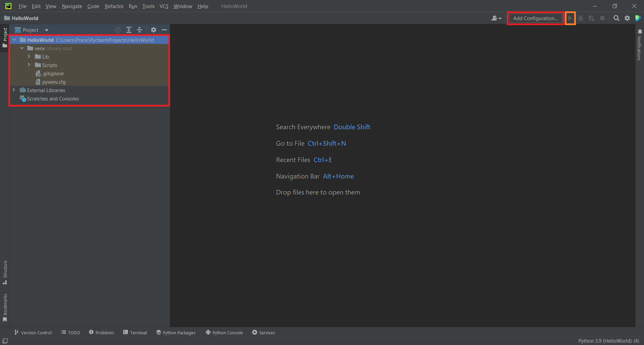Image resolution: width=644 pixels, height=345 pixels.
Task: Open Notifications bell on right edge
Action: [x=640, y=31]
